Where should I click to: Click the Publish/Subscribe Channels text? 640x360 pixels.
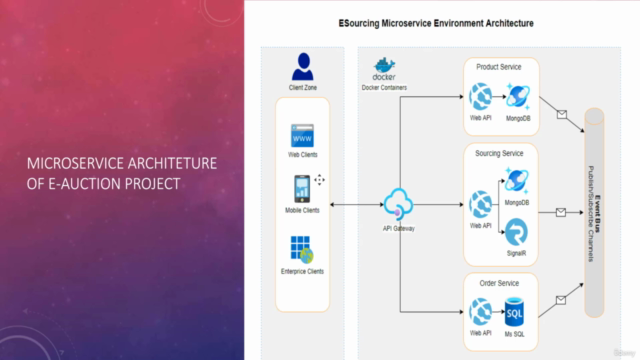coord(591,213)
